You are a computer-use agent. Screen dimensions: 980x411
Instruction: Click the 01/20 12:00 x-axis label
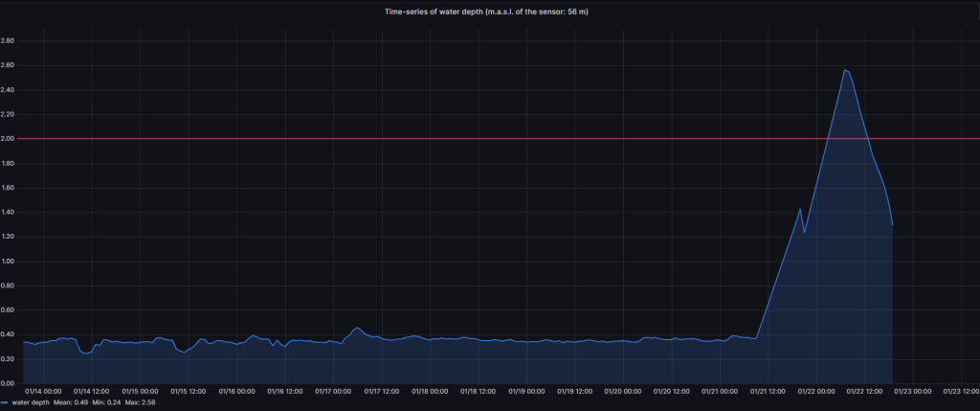(672, 391)
